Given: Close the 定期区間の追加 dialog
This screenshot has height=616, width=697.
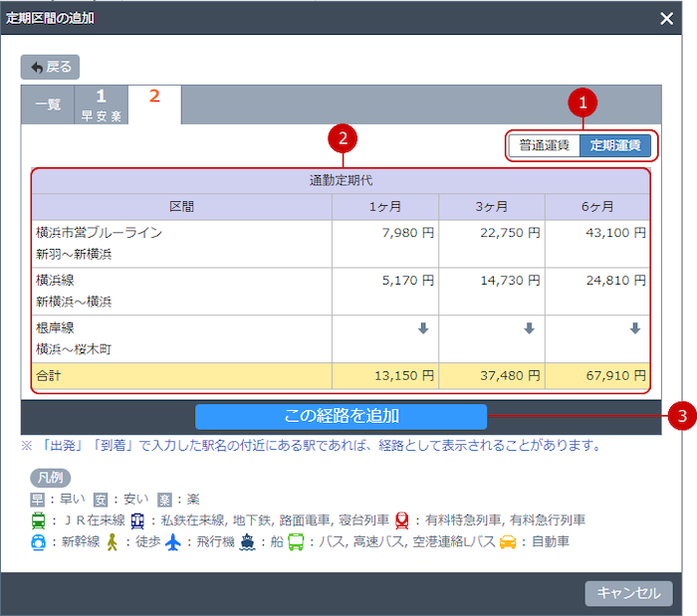Looking at the screenshot, I should coord(667,18).
